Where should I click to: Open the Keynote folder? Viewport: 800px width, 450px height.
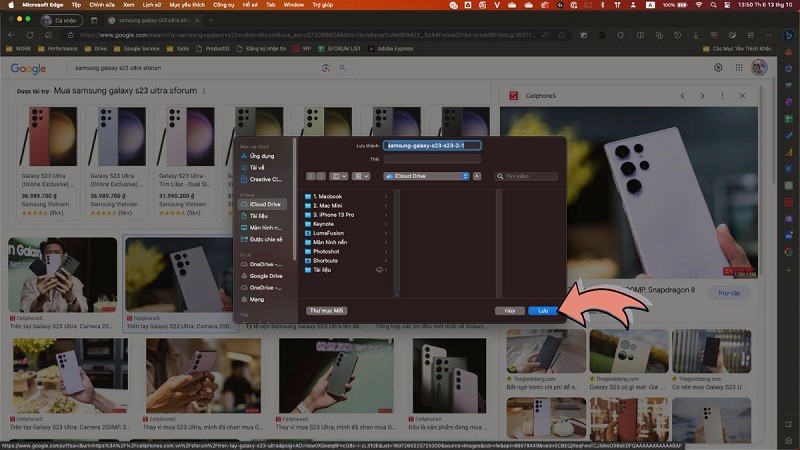point(324,224)
